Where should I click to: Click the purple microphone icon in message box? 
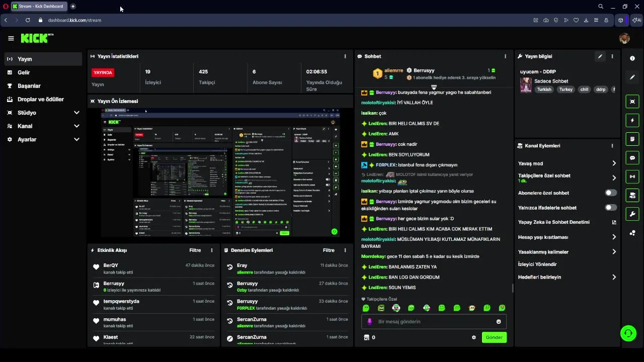tap(369, 322)
